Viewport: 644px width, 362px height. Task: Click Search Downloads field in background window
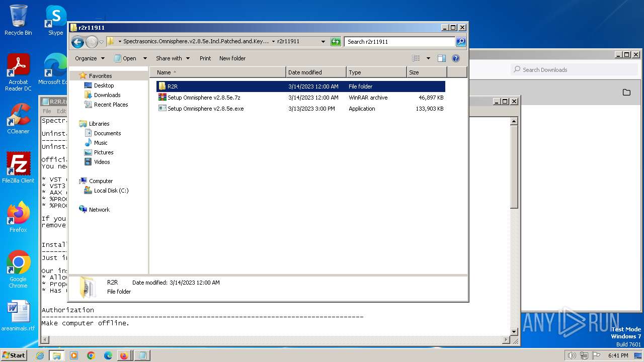(575, 70)
